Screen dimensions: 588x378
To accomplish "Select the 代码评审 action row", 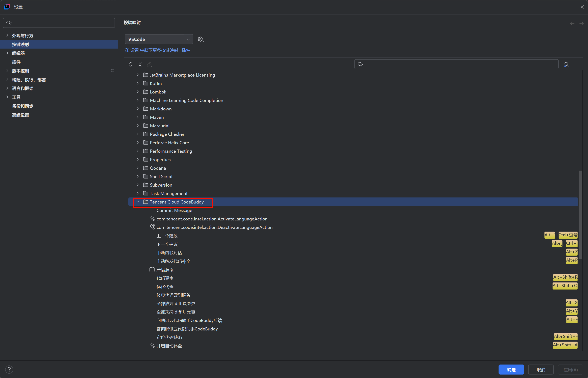I will [x=165, y=278].
